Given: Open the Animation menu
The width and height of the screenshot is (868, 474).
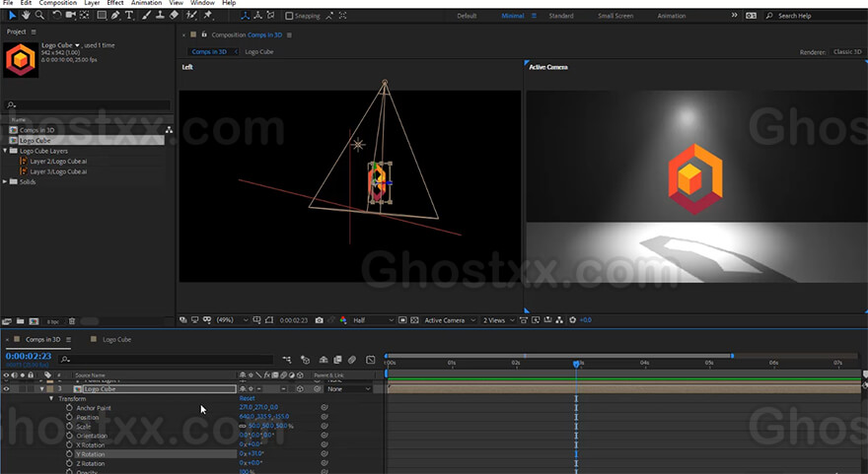Looking at the screenshot, I should [x=146, y=3].
